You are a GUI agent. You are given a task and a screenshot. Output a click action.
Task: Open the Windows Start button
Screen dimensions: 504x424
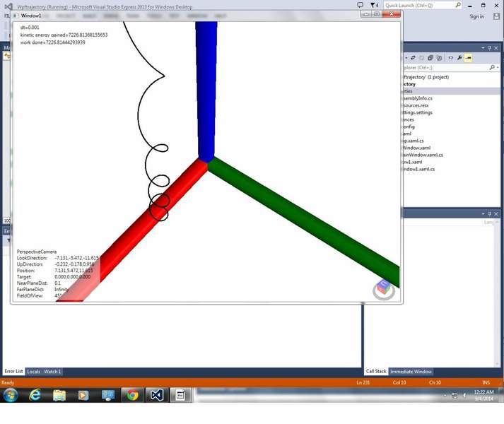tap(12, 395)
